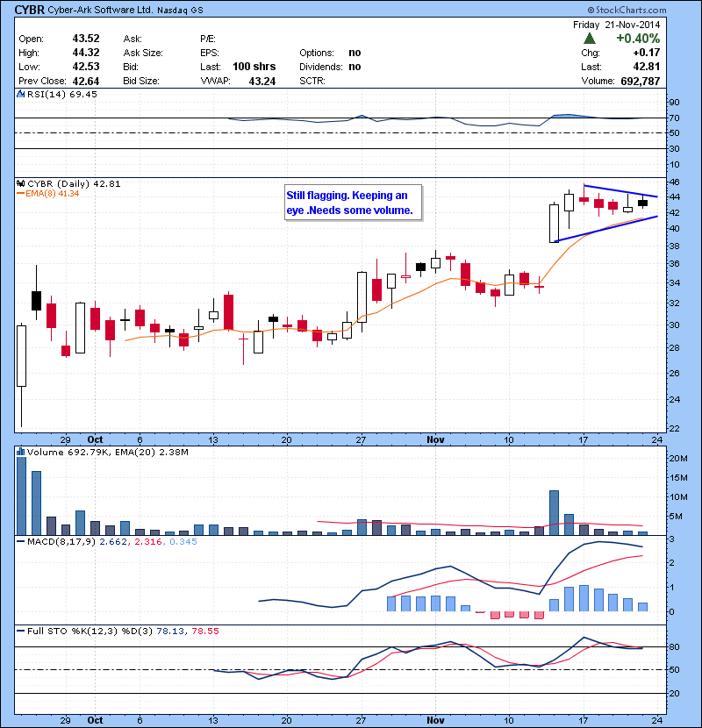Click the 'Nov' label on price chart axis

point(435,439)
